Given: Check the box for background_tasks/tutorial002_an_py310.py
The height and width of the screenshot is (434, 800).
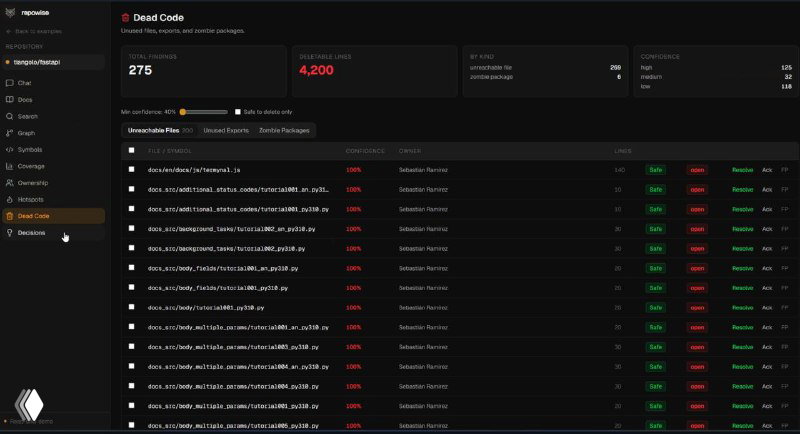Looking at the screenshot, I should (x=132, y=228).
